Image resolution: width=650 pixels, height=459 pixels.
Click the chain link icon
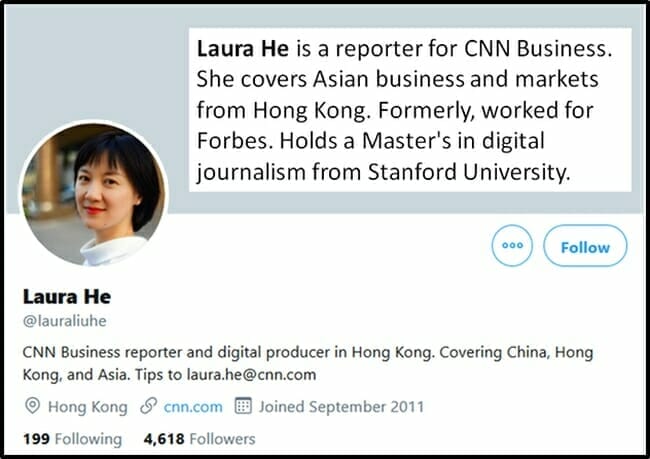pos(148,406)
